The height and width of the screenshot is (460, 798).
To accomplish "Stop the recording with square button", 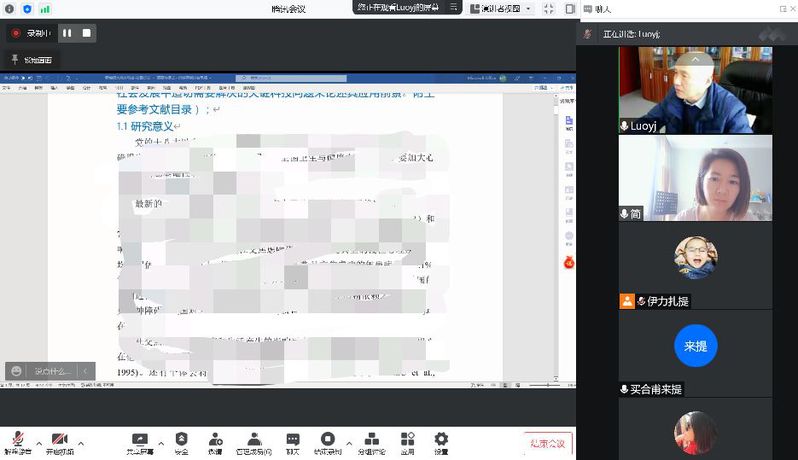I will click(x=87, y=33).
